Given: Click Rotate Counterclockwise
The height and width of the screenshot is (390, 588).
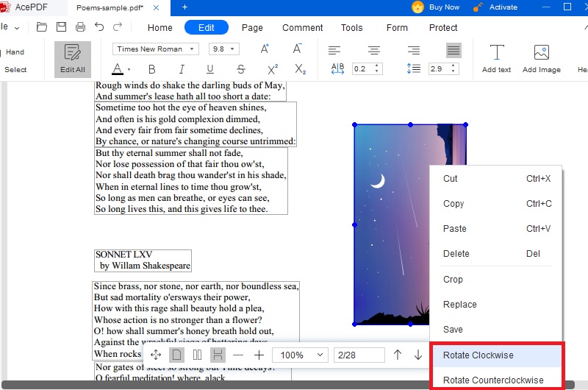Looking at the screenshot, I should pyautogui.click(x=497, y=380).
